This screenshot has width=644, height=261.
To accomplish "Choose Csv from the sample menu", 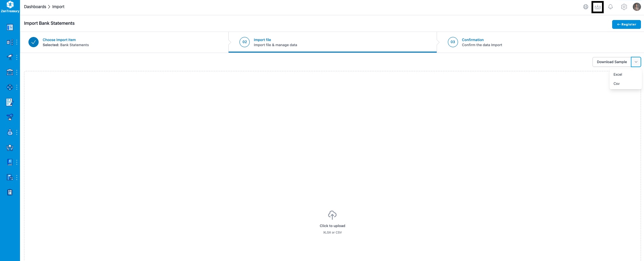I will point(625,83).
